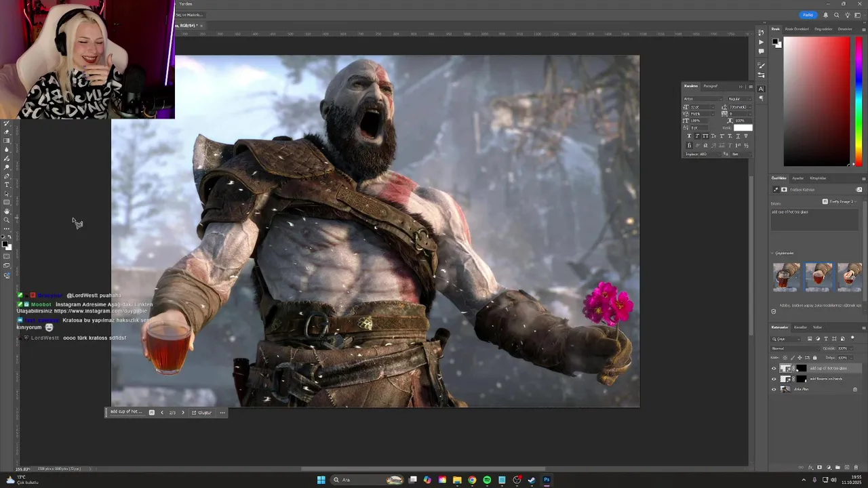Hide the 'add flowers on hands' layer
The width and height of the screenshot is (868, 488).
tap(774, 379)
